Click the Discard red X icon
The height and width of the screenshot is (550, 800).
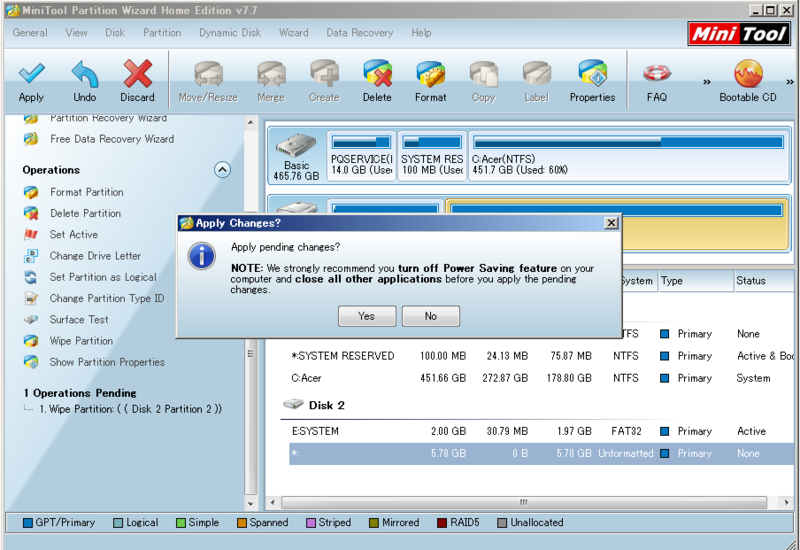(x=137, y=73)
